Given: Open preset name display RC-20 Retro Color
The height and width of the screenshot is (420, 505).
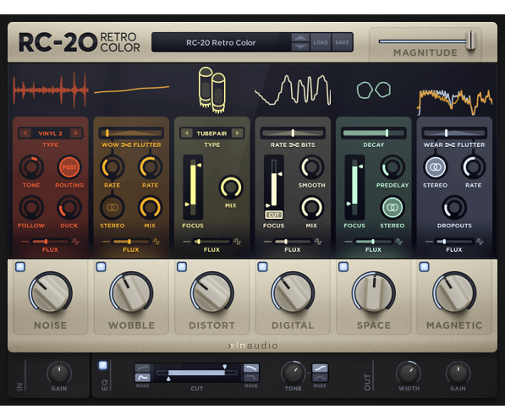Looking at the screenshot, I should pos(222,42).
